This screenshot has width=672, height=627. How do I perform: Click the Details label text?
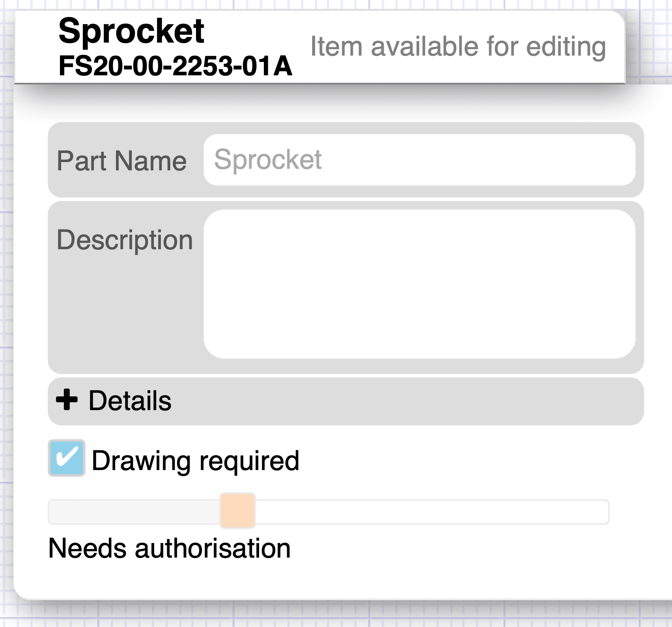coord(130,401)
